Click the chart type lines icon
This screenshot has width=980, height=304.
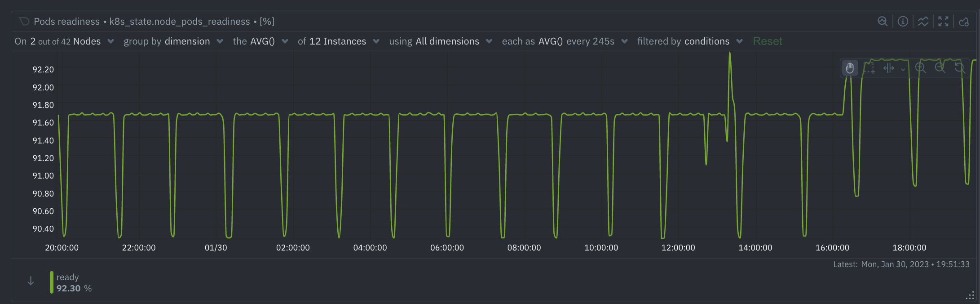tap(923, 21)
